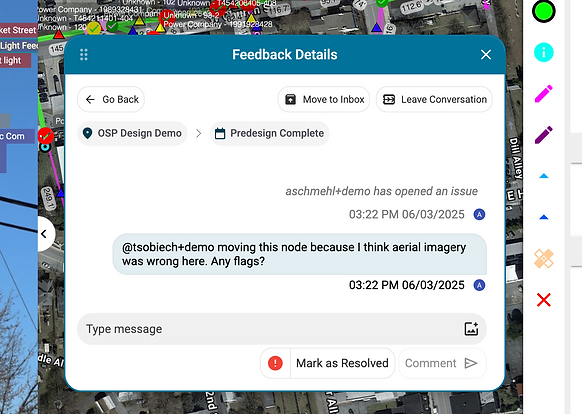Select the orange bandage patch tool
The width and height of the screenshot is (582, 414).
pyautogui.click(x=544, y=258)
